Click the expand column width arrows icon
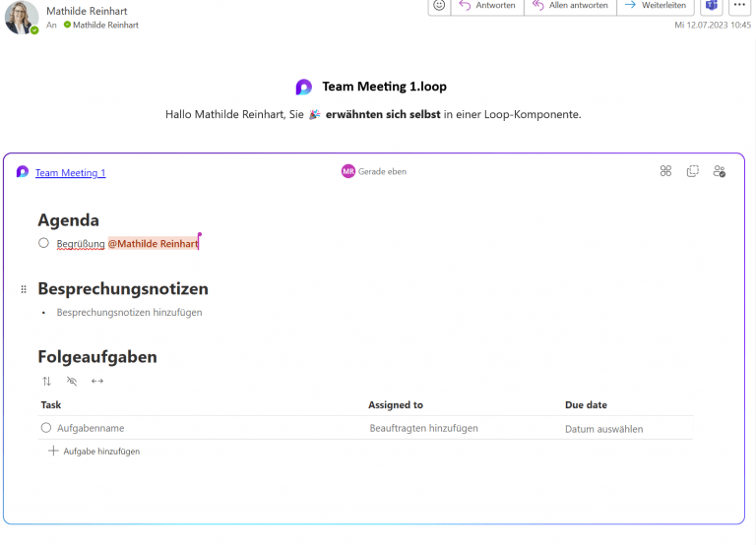Image resolution: width=756 pixels, height=545 pixels. [97, 381]
